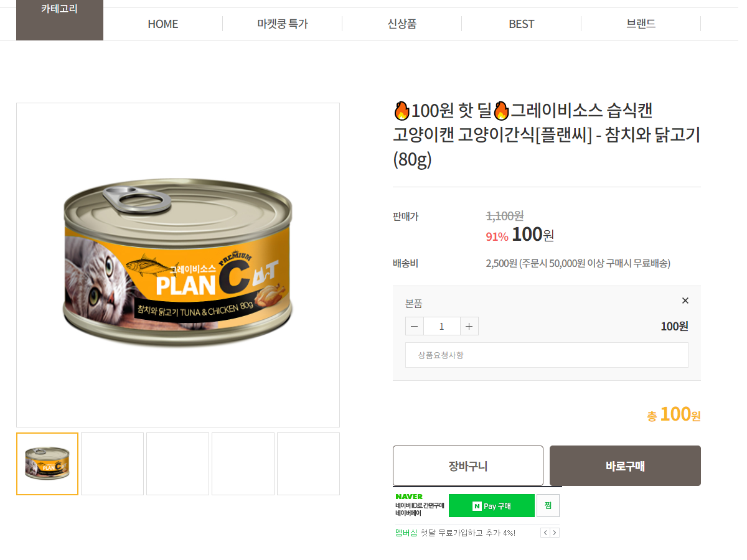Select the first product thumbnail
Screen dimensions: 747x560
[x=47, y=464]
